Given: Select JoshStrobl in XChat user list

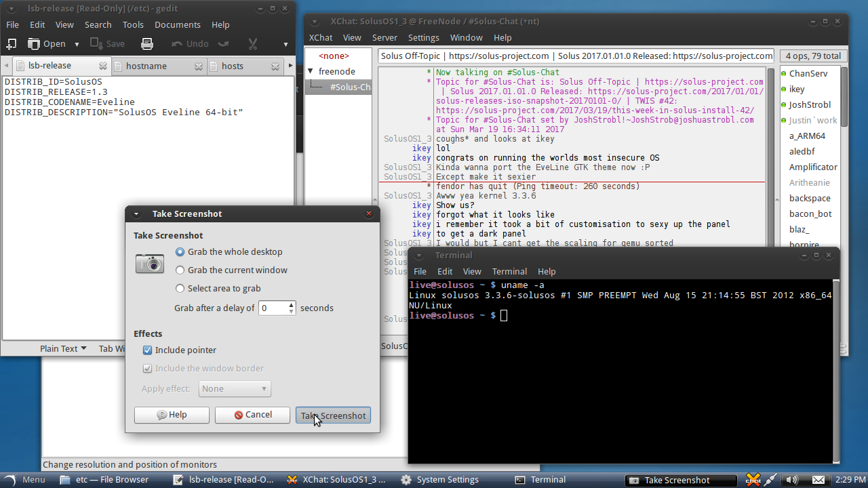Looking at the screenshot, I should 810,104.
